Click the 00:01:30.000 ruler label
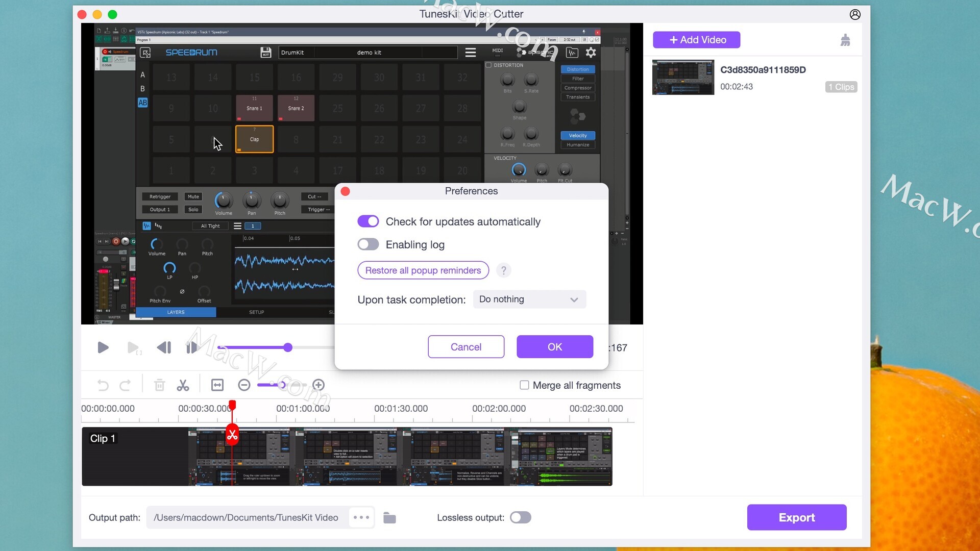The width and height of the screenshot is (980, 551). (x=401, y=409)
